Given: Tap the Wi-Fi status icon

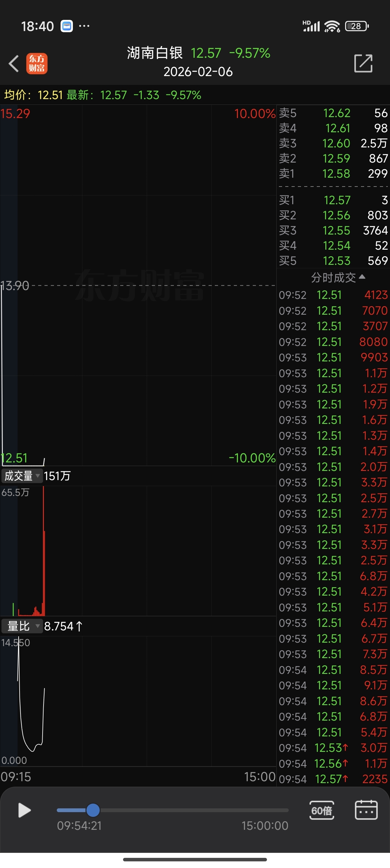Looking at the screenshot, I should click(332, 26).
